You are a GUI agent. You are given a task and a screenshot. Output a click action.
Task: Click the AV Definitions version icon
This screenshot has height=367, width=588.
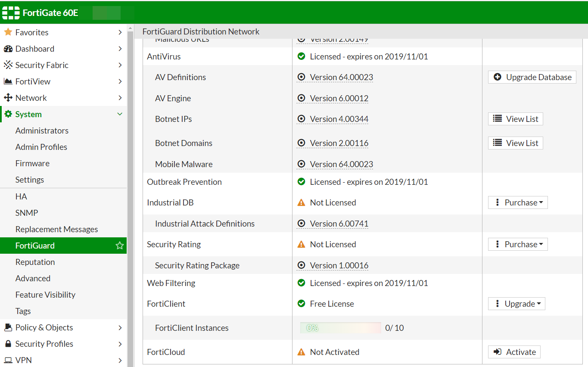[x=302, y=77]
